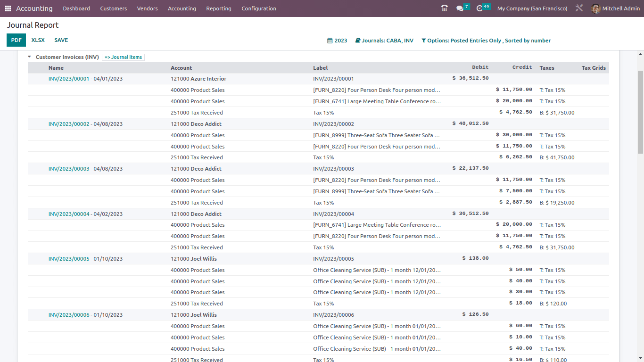
Task: Open the phone/VoIP icon in the top bar
Action: click(444, 8)
